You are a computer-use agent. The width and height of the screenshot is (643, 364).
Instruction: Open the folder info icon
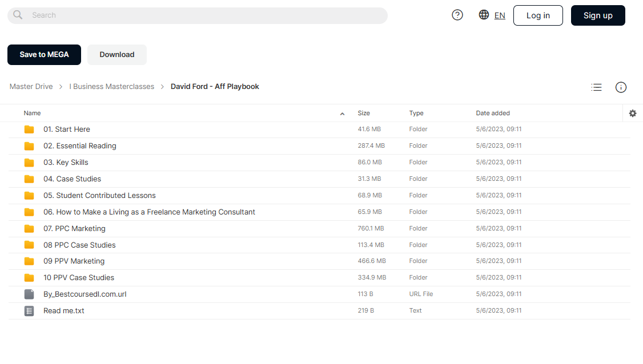coord(621,87)
